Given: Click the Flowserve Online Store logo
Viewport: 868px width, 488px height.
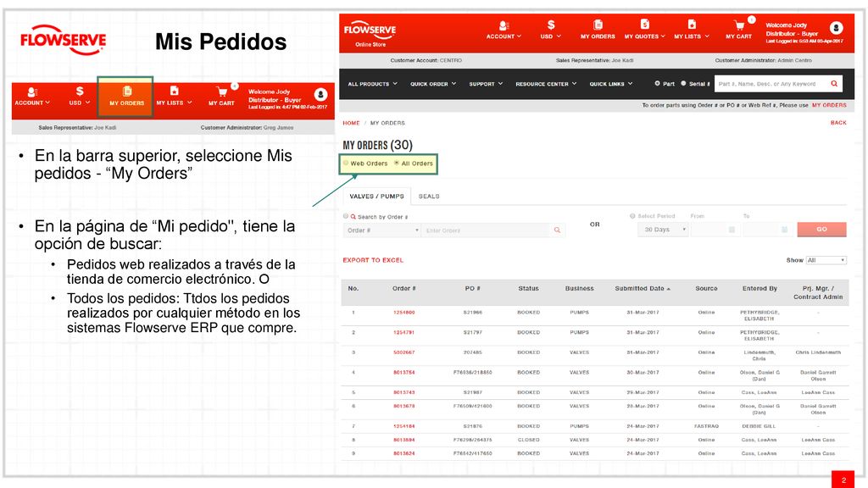Looking at the screenshot, I should [370, 33].
